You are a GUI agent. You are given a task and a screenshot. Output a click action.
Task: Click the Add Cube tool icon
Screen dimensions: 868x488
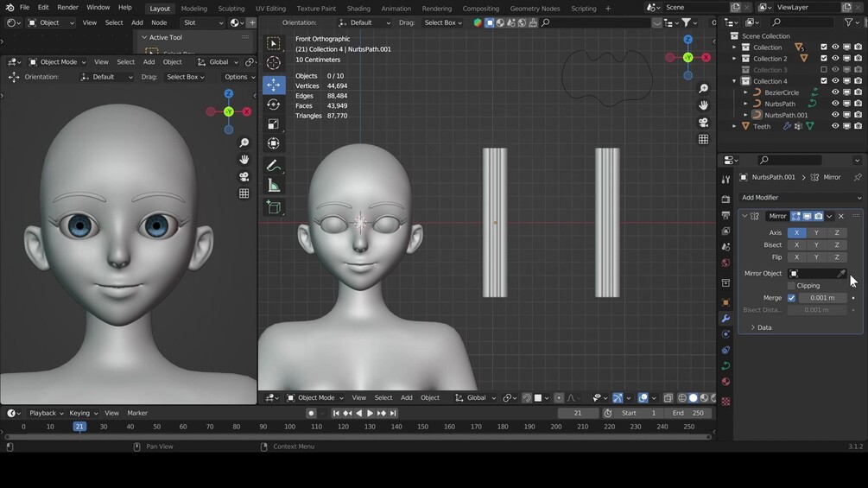click(x=274, y=207)
